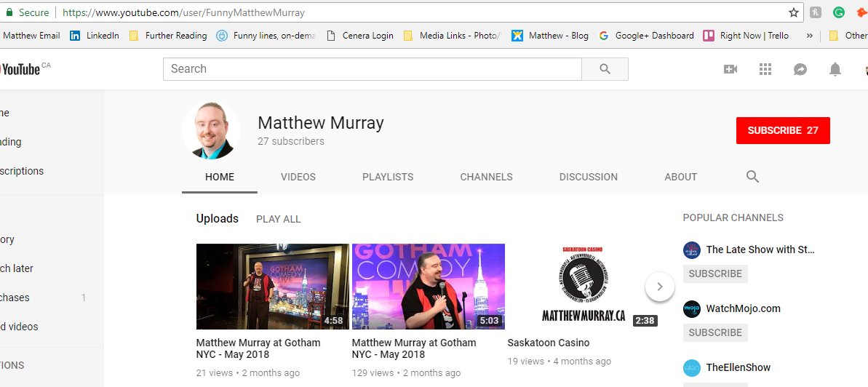This screenshot has width=868, height=387.
Task: Switch to the DISCUSSION tab
Action: click(588, 177)
